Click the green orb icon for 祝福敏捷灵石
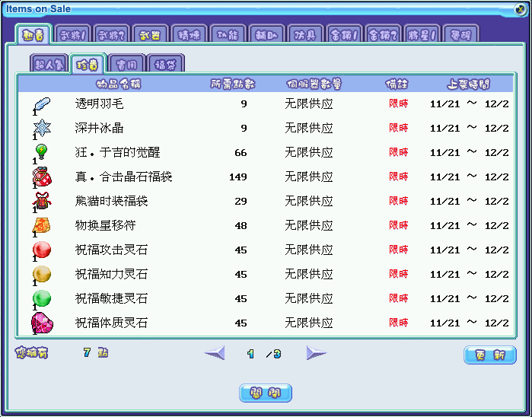The width and height of the screenshot is (532, 417). click(41, 299)
